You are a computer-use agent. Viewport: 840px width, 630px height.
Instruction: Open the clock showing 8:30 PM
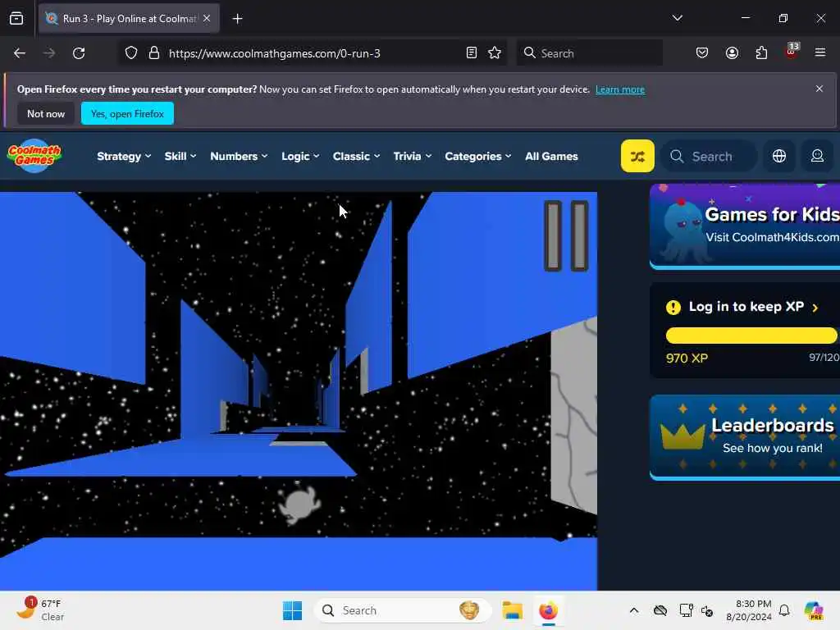[748, 610]
